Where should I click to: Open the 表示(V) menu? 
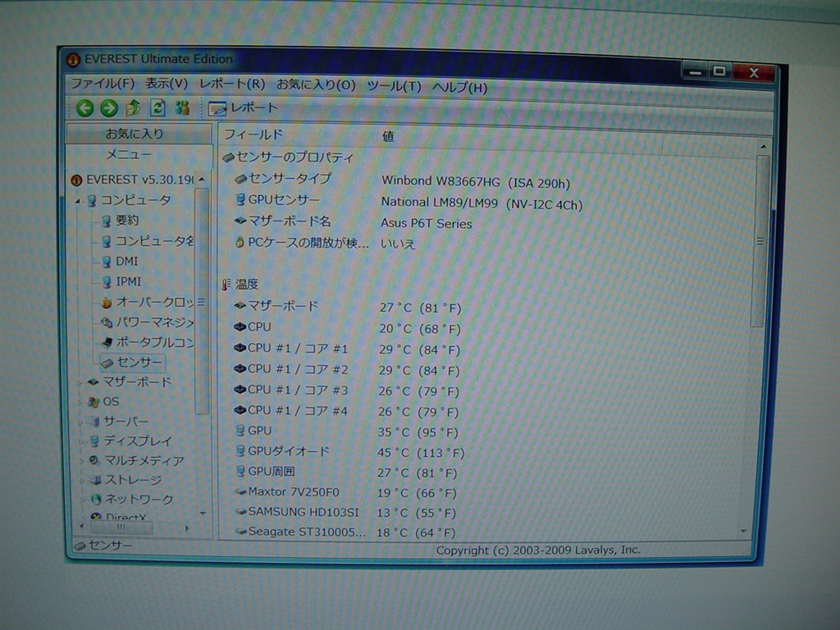coord(167,84)
